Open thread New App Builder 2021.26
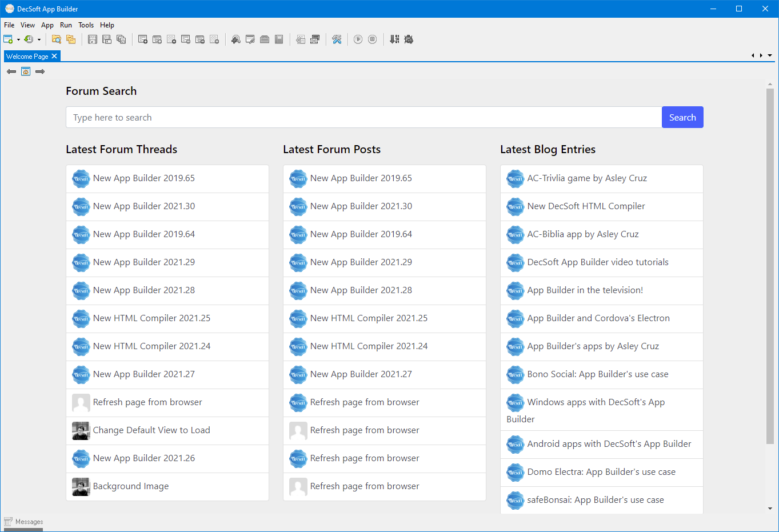 pyautogui.click(x=167, y=458)
